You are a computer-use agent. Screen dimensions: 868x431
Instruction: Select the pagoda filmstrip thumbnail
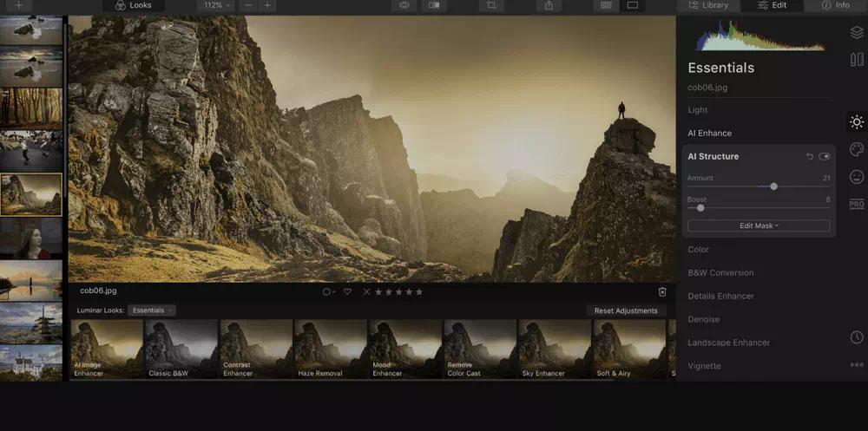click(31, 323)
